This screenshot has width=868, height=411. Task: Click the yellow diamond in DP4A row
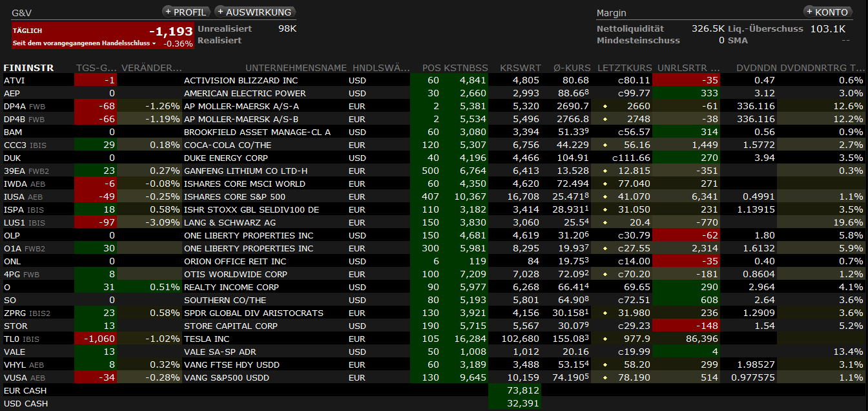click(605, 106)
